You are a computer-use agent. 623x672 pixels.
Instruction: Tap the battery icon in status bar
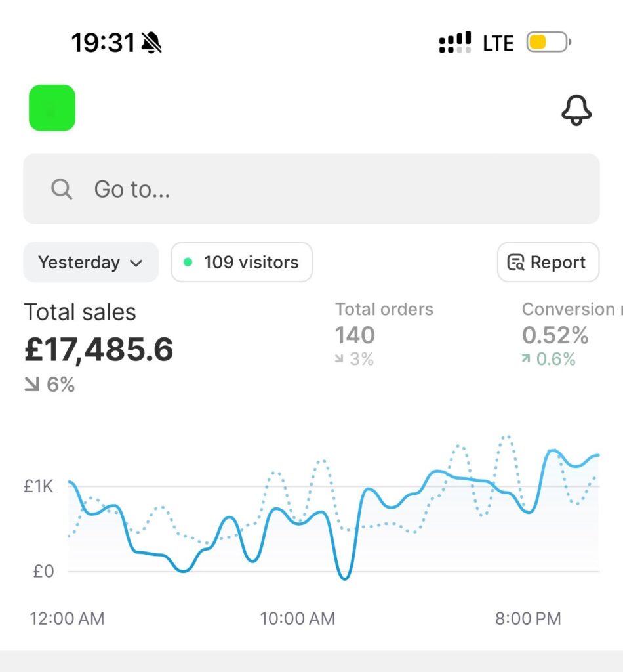coord(548,43)
